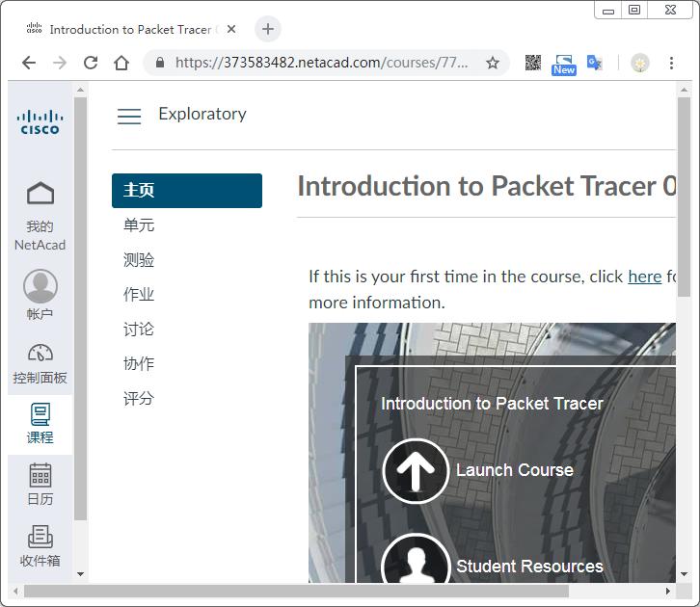Select the 讨论 course menu item
This screenshot has width=700, height=607.
pyautogui.click(x=139, y=330)
